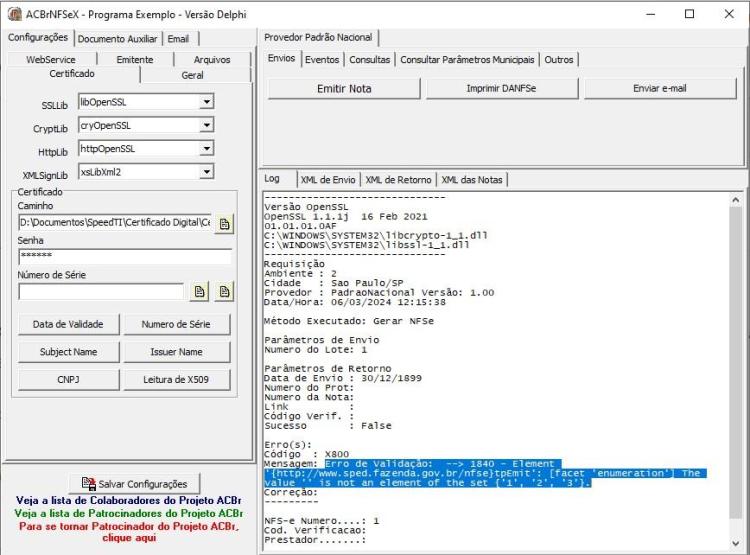Switch to the Envios tab

point(281,58)
